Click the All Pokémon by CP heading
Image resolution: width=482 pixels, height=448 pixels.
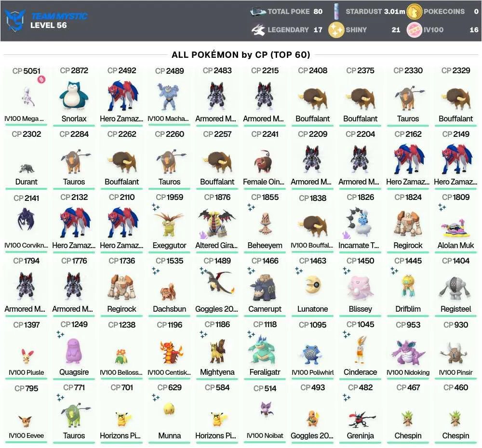[x=241, y=55]
